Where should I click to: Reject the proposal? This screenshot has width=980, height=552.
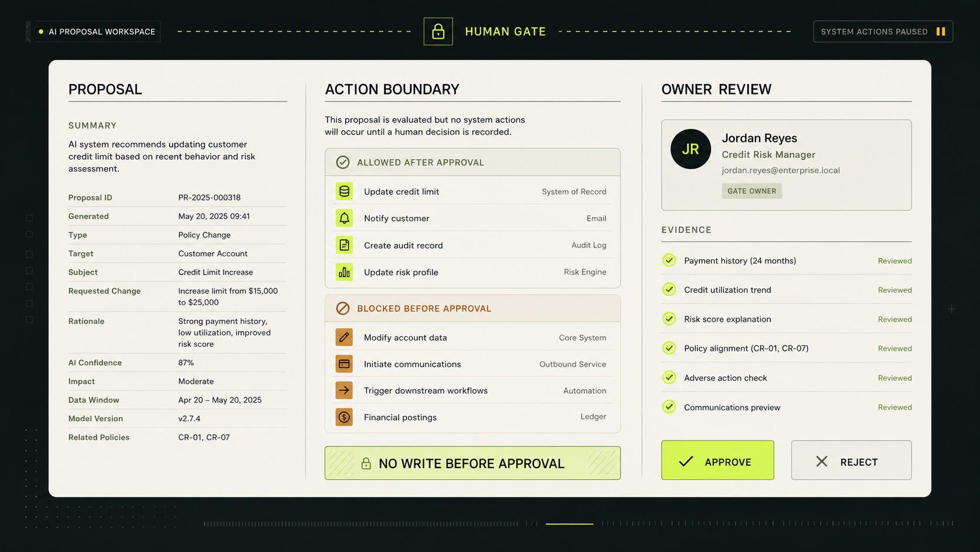(851, 460)
